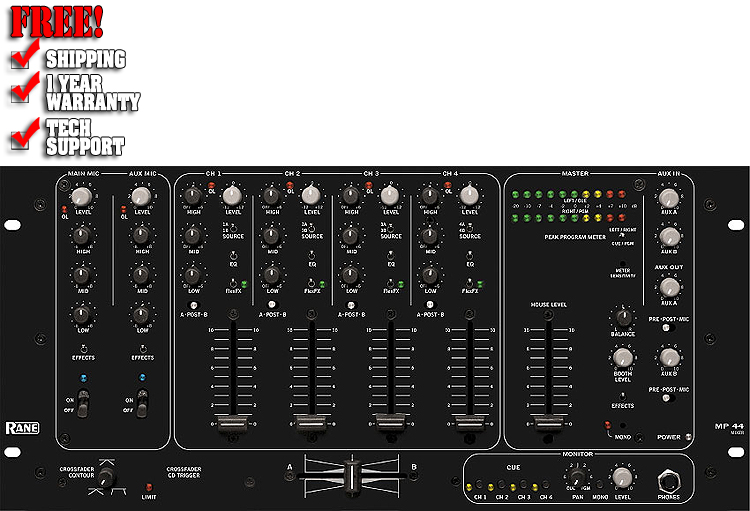Image resolution: width=750 pixels, height=511 pixels.
Task: Adjust the CH 1 Mid knob
Action: (x=193, y=235)
